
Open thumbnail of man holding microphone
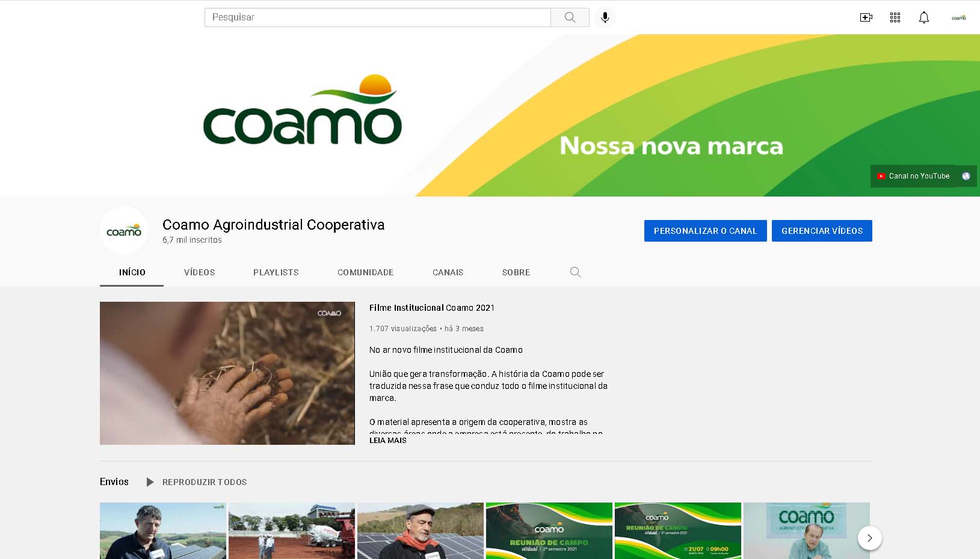tap(163, 531)
